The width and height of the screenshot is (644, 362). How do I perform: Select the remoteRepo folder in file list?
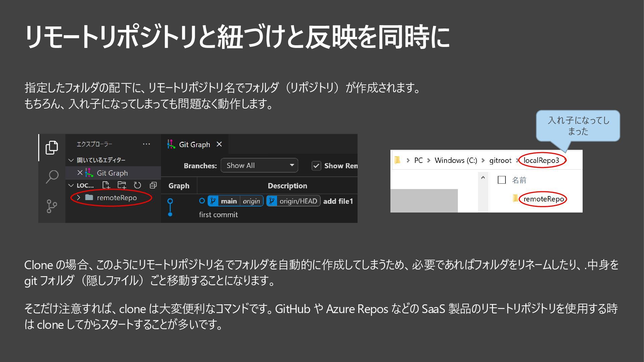pyautogui.click(x=543, y=199)
